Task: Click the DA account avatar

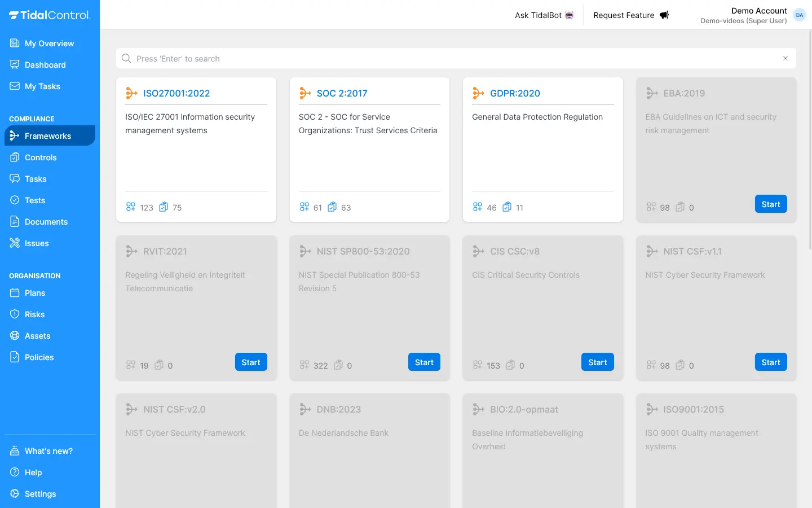Action: [799, 15]
